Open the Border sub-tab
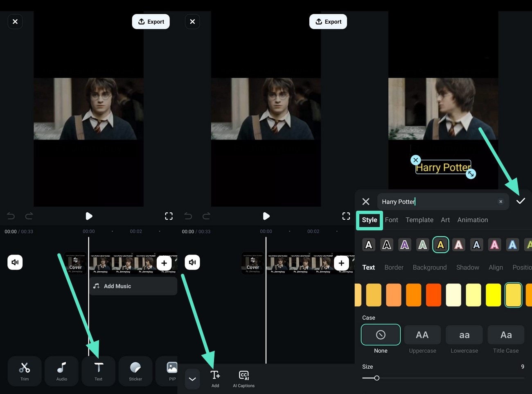The width and height of the screenshot is (532, 394). pos(394,267)
